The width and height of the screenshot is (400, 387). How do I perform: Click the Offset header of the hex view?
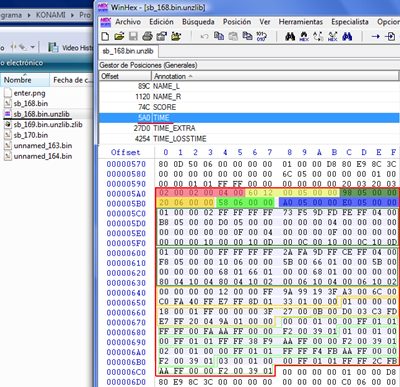coord(125,152)
